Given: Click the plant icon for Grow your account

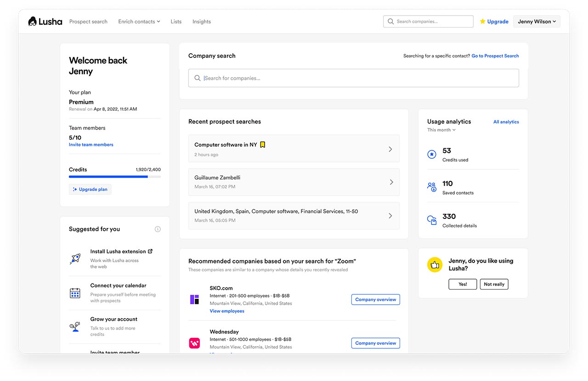Looking at the screenshot, I should click(x=75, y=327).
